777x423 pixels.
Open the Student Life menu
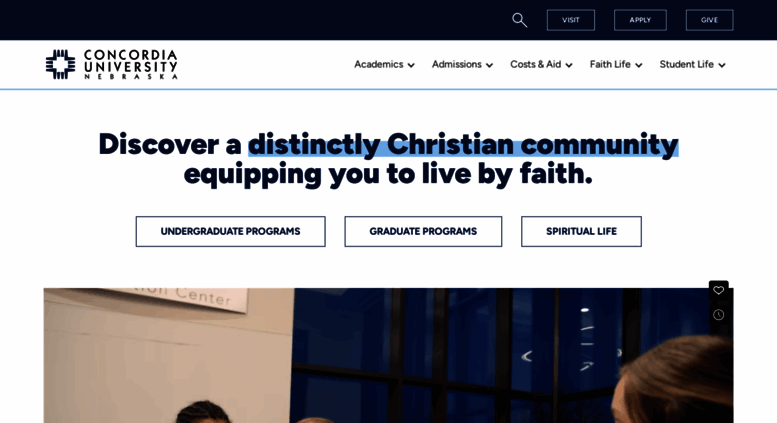tap(686, 64)
